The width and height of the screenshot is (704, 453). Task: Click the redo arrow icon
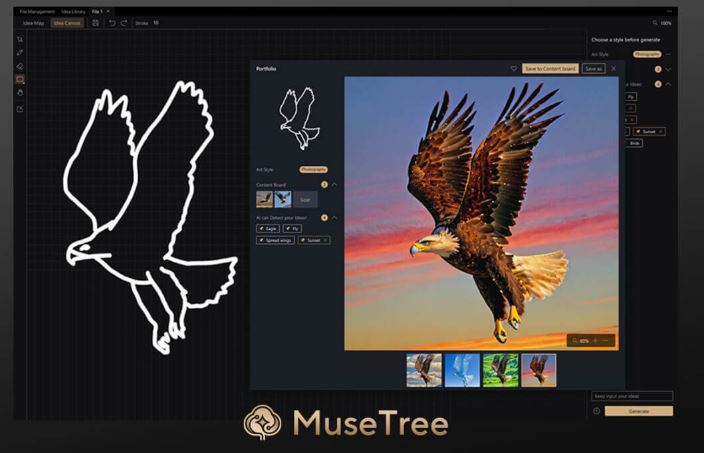(x=124, y=22)
